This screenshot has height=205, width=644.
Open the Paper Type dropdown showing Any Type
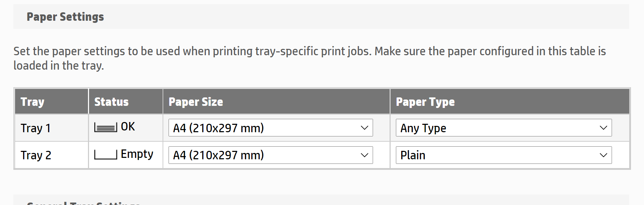(503, 128)
